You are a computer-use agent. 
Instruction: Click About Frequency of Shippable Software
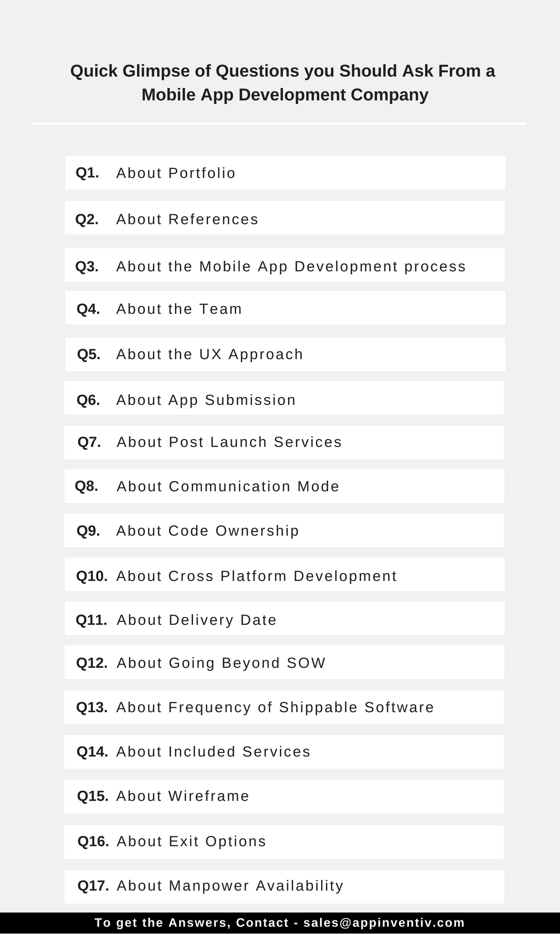click(285, 707)
